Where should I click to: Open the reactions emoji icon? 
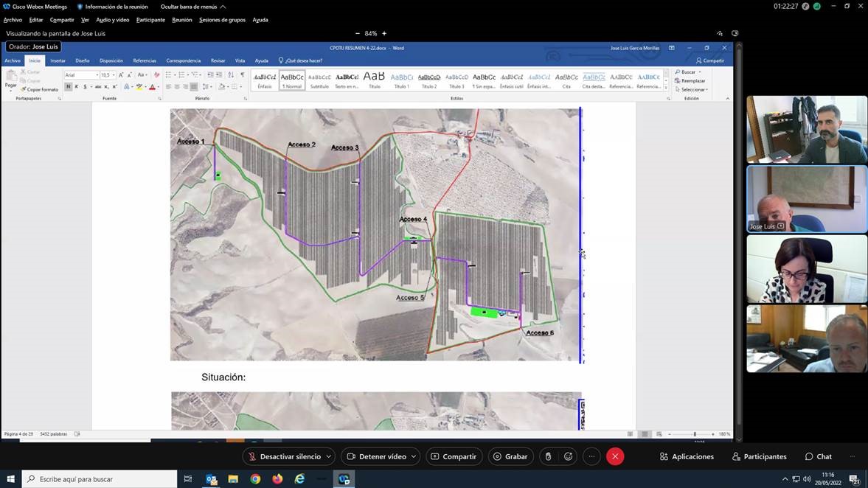569,456
